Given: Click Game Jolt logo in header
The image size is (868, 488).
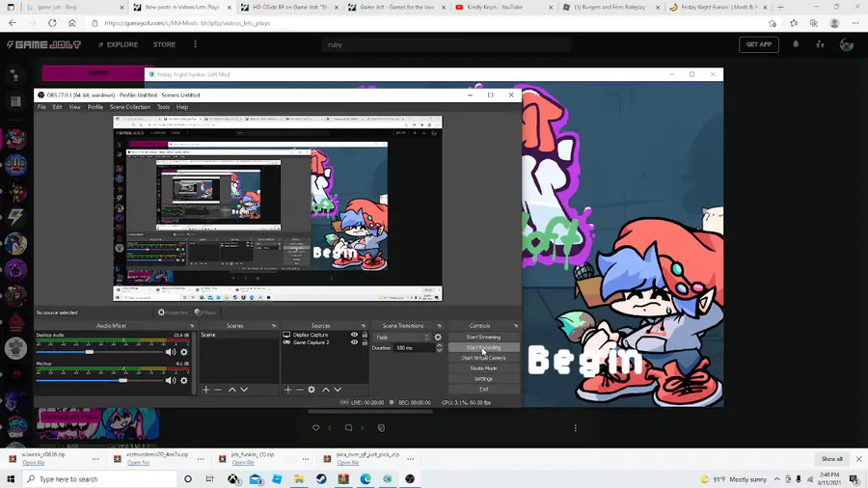Looking at the screenshot, I should [43, 44].
